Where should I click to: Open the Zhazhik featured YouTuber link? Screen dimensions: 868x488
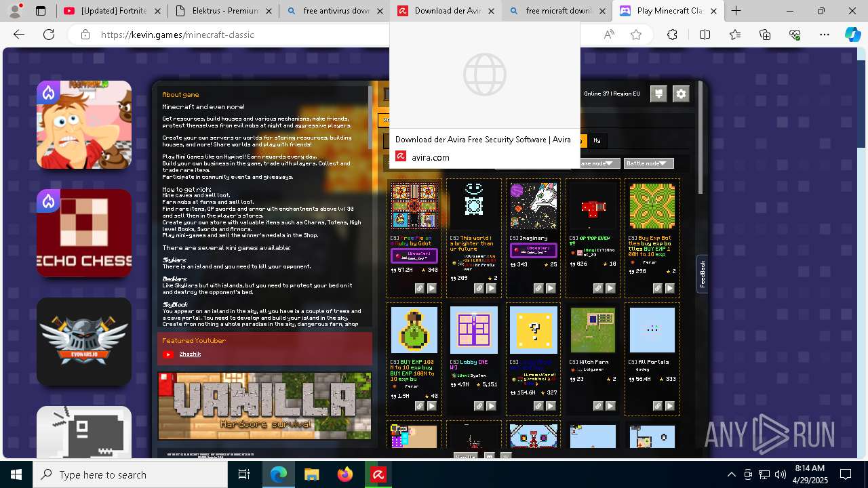coord(190,354)
